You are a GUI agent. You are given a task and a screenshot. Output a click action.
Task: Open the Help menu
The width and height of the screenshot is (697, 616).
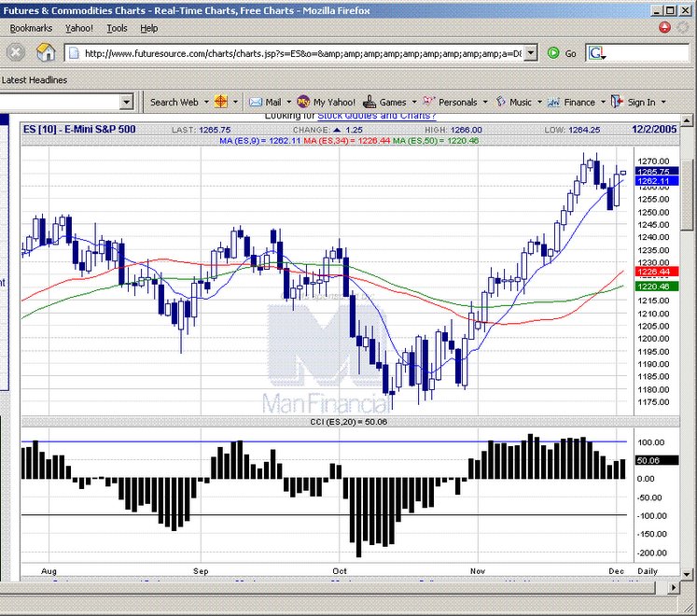click(x=149, y=28)
